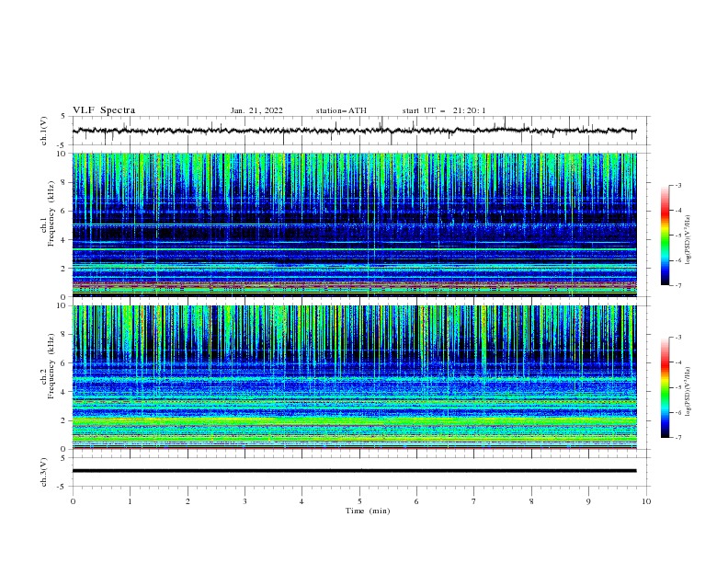Image resolution: width=728 pixels, height=563 pixels.
Task: Click inside the ch.1 spectrogram panel
Action: pyautogui.click(x=354, y=224)
